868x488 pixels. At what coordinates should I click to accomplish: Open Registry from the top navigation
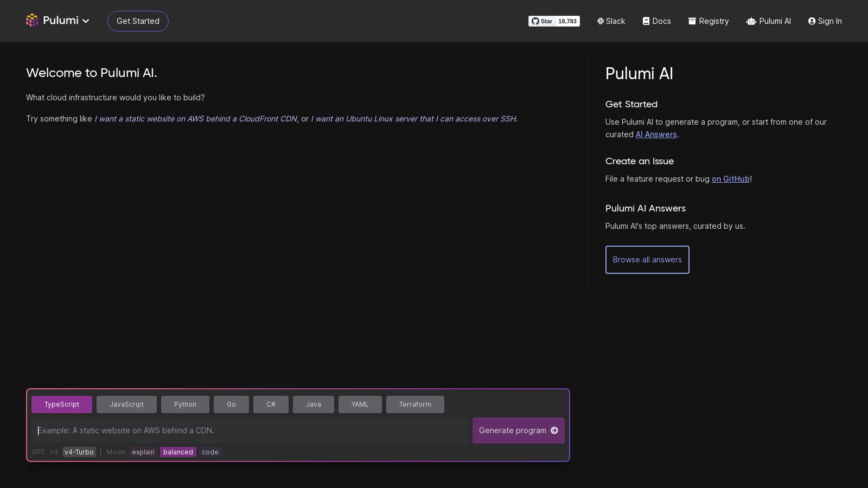709,21
